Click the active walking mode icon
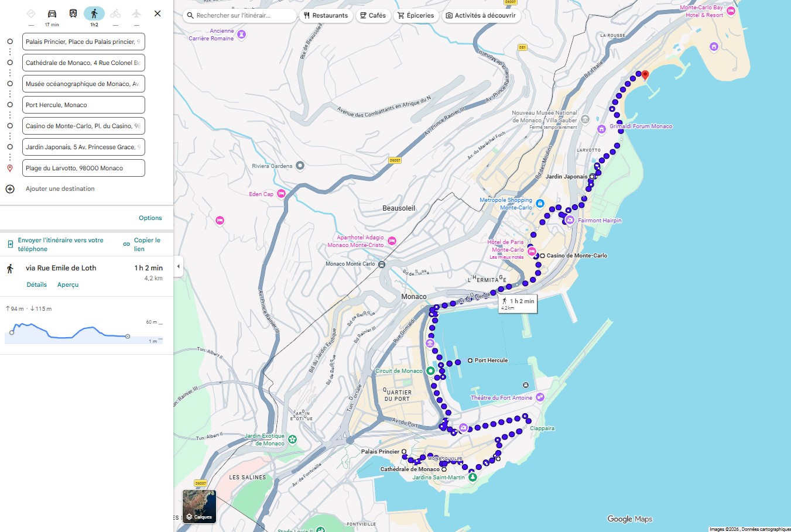The image size is (791, 532). (x=94, y=12)
